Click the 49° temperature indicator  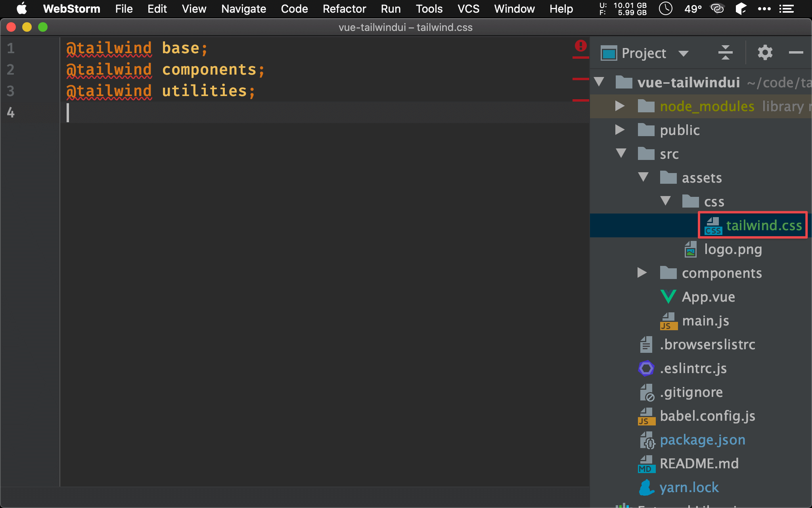(693, 9)
